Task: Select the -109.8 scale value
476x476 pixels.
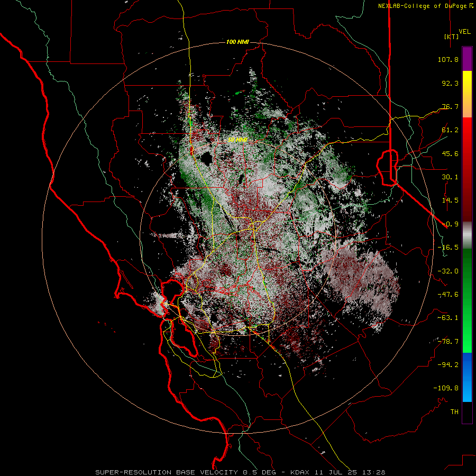Action: [x=446, y=388]
